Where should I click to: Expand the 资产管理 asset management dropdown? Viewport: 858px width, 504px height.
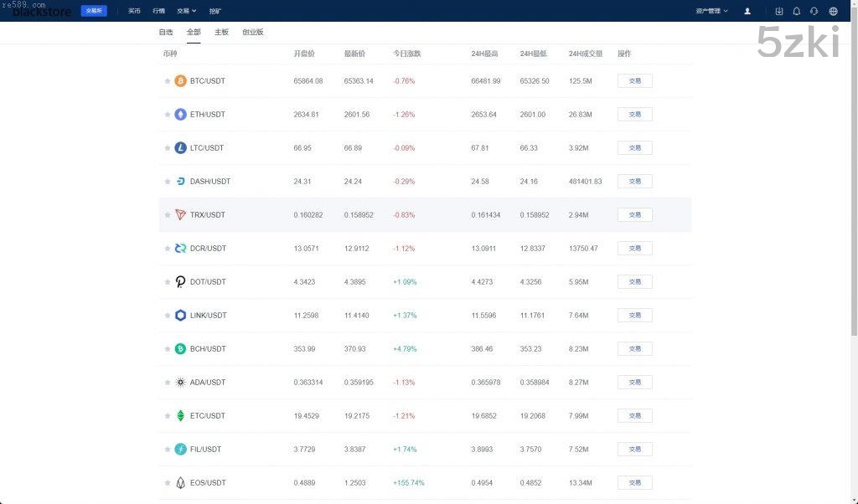click(711, 11)
